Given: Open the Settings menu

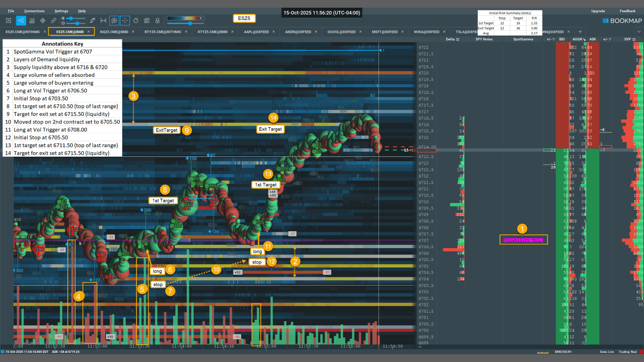Looking at the screenshot, I should 61,11.
